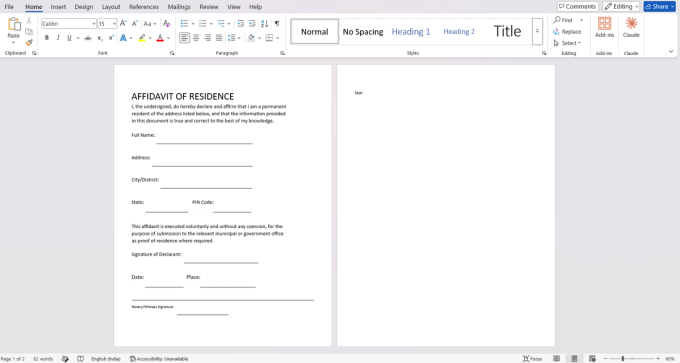Click font color red A swatch
Image resolution: width=680 pixels, height=363 pixels.
tap(160, 38)
